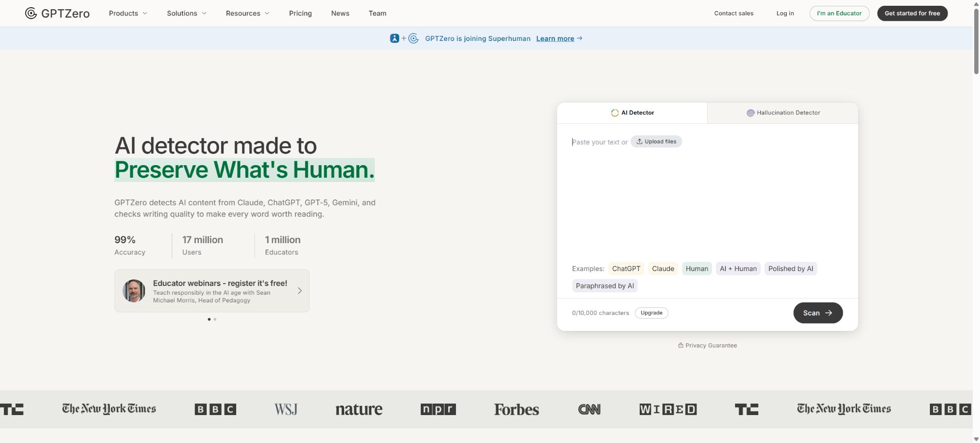The width and height of the screenshot is (980, 443).
Task: Click the Privacy Guarantee lock icon
Action: pos(681,345)
